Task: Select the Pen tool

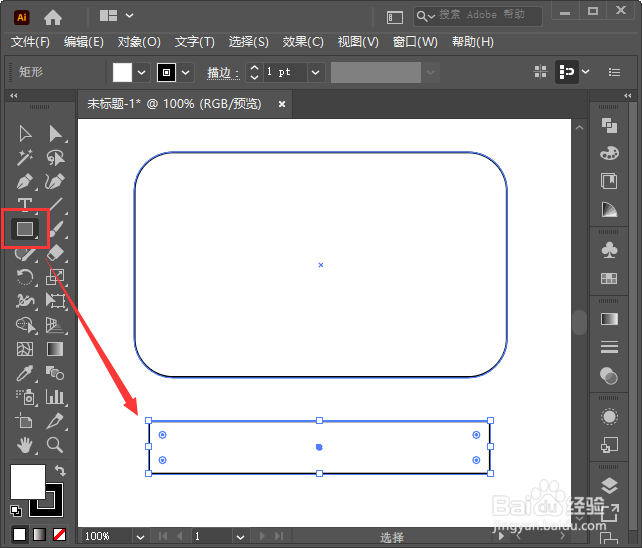Action: point(25,181)
